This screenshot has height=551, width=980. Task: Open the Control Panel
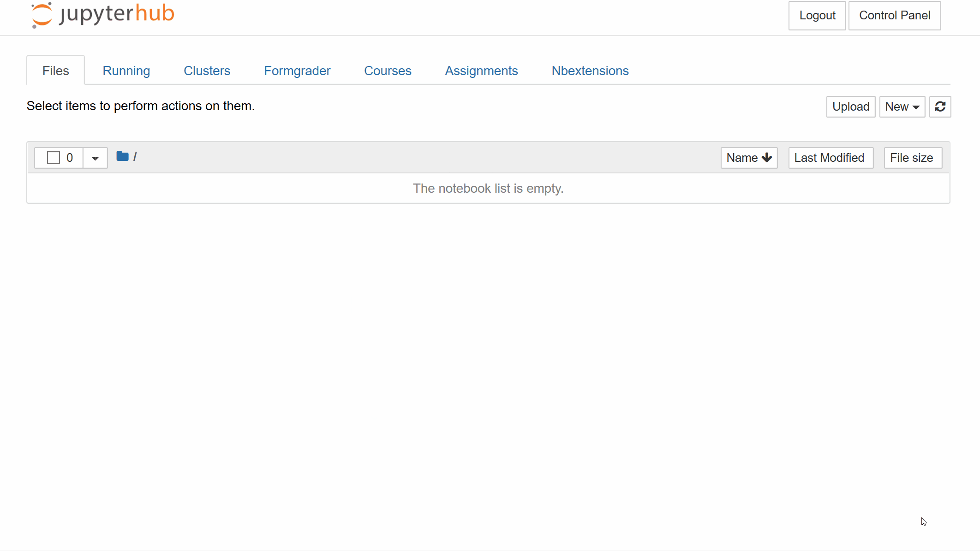tap(894, 15)
